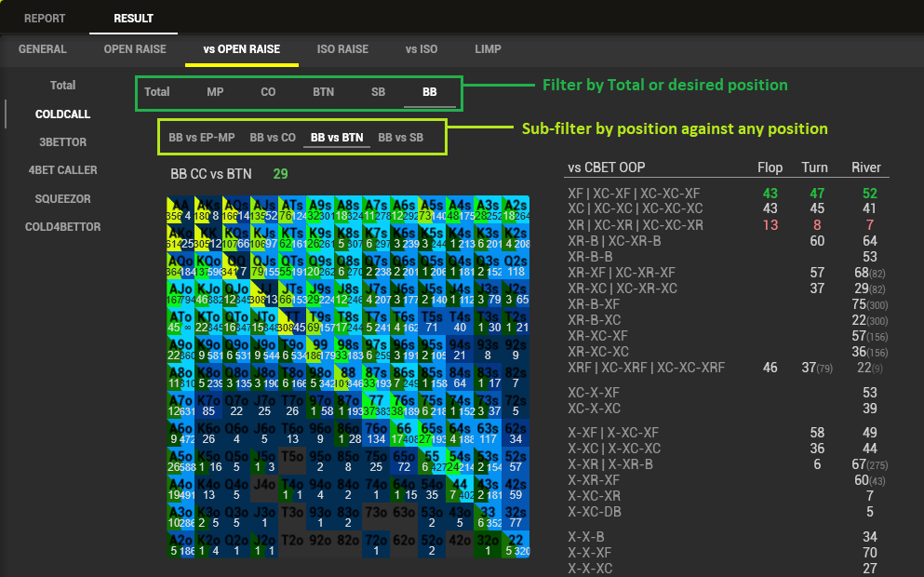Filter by CO position
The height and width of the screenshot is (577, 924).
[268, 92]
